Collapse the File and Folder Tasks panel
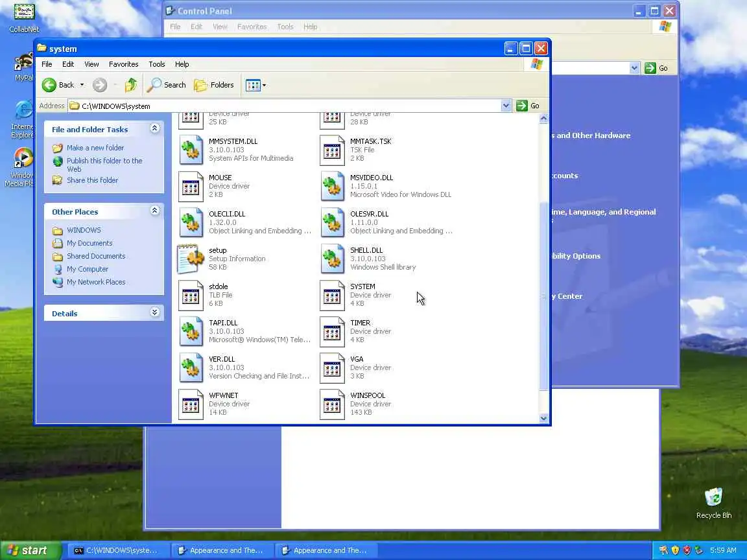 coord(154,128)
